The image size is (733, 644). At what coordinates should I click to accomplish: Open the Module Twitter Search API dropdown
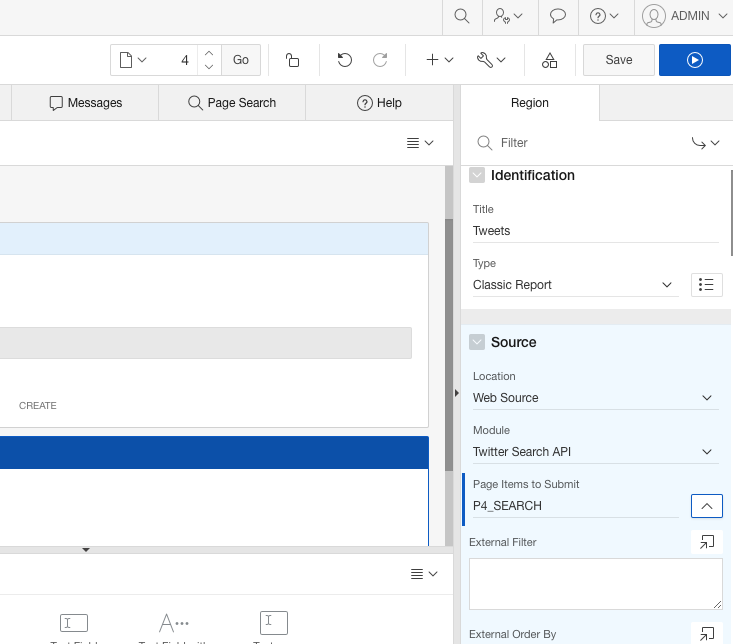595,452
